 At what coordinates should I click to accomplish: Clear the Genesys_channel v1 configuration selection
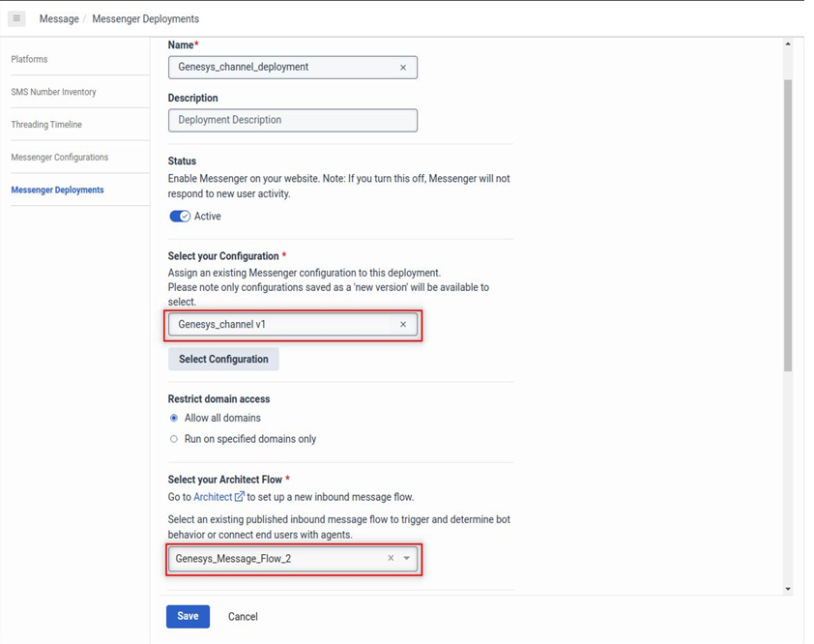pyautogui.click(x=403, y=324)
